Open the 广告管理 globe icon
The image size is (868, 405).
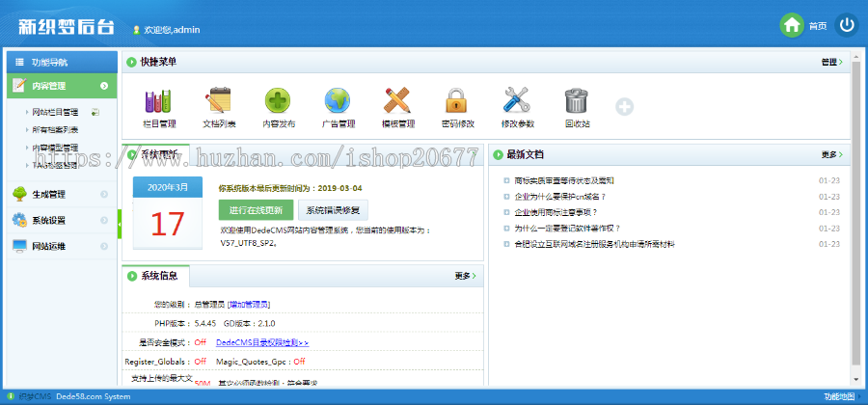pyautogui.click(x=338, y=100)
